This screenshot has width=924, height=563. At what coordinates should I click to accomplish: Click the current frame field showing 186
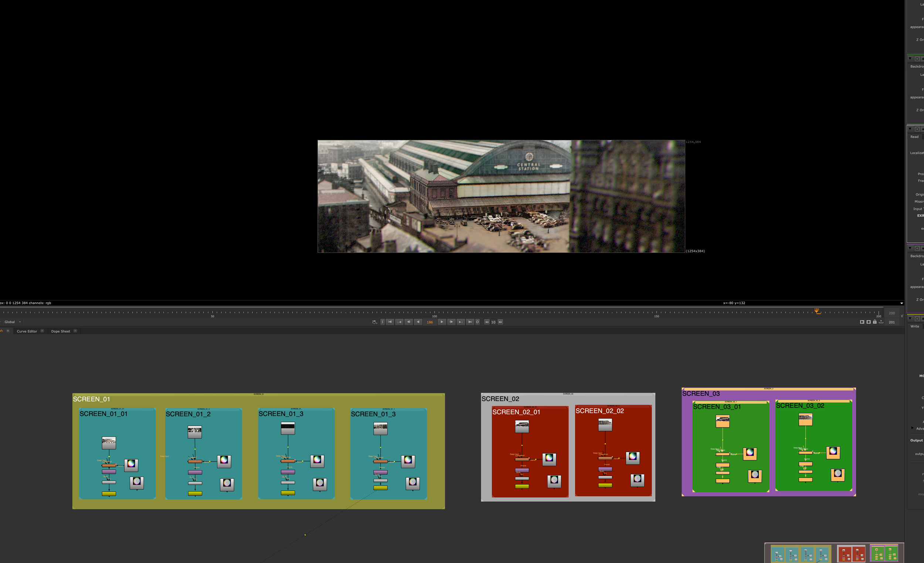(430, 322)
